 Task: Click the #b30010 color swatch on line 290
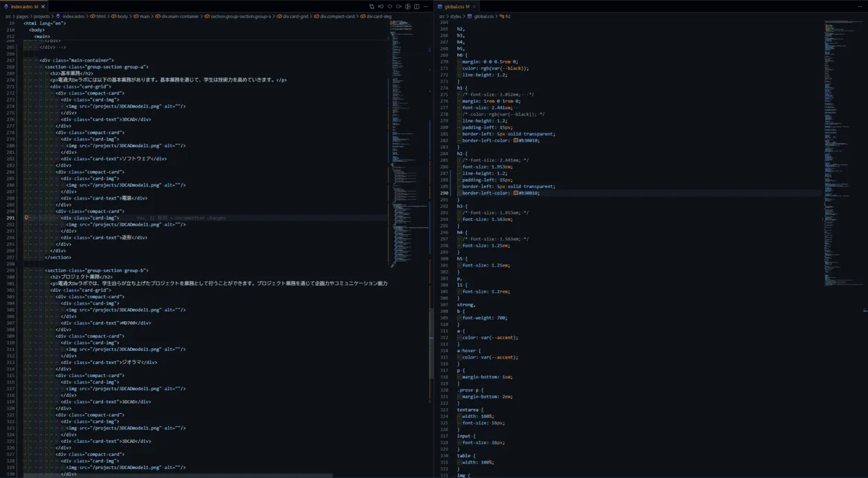[516, 193]
